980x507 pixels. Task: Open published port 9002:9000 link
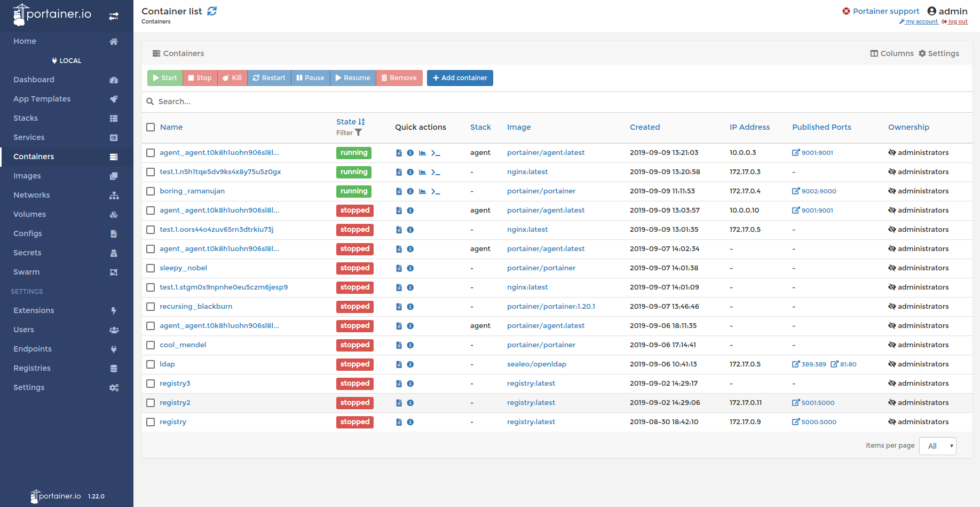[814, 191]
